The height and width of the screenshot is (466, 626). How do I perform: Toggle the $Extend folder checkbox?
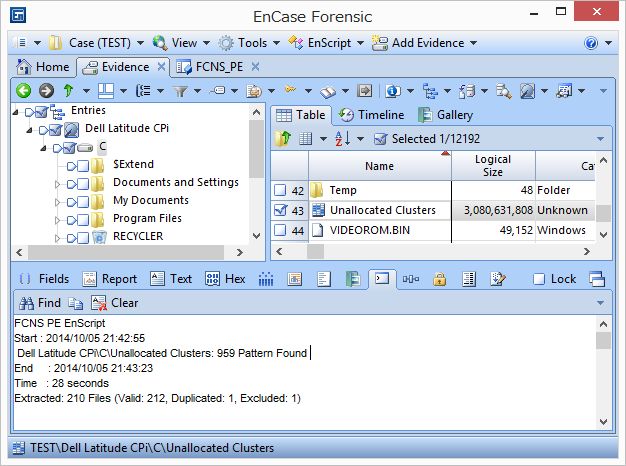tap(83, 166)
